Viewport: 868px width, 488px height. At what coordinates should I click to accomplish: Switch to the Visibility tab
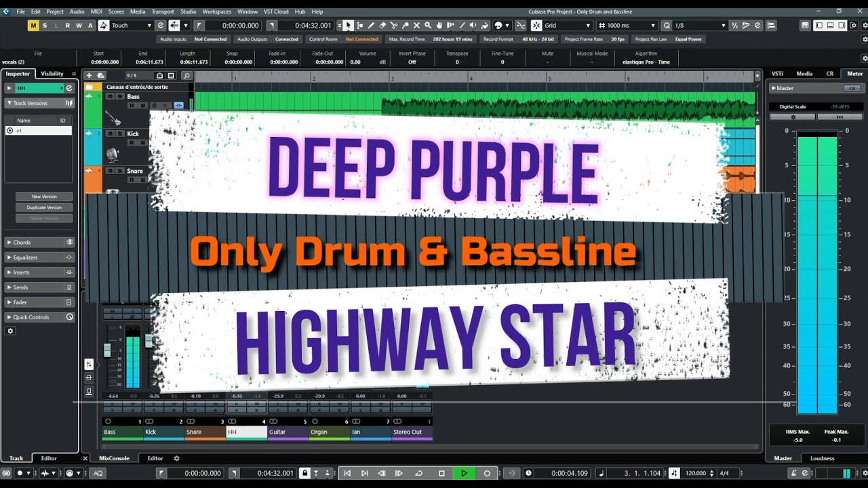coord(52,73)
